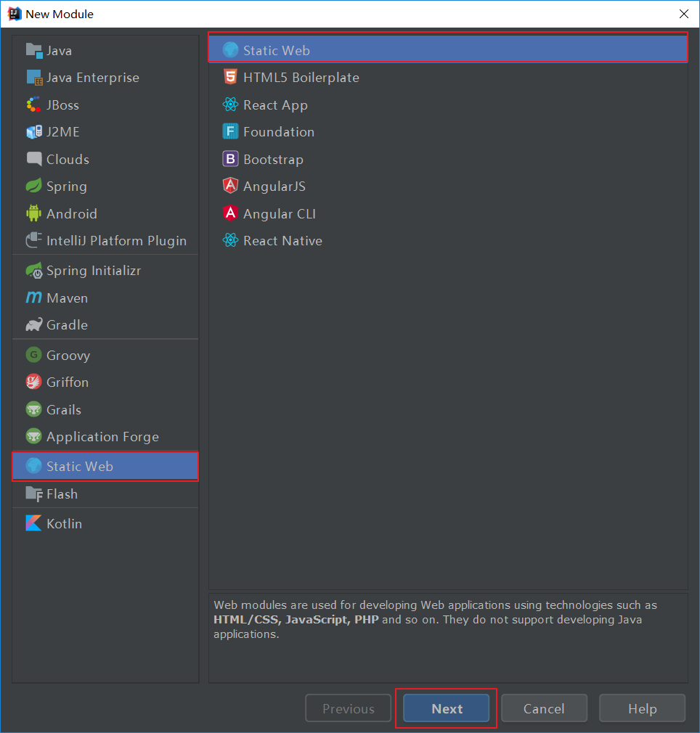700x733 pixels.
Task: Click the J2ME phone icon
Action: [x=33, y=132]
